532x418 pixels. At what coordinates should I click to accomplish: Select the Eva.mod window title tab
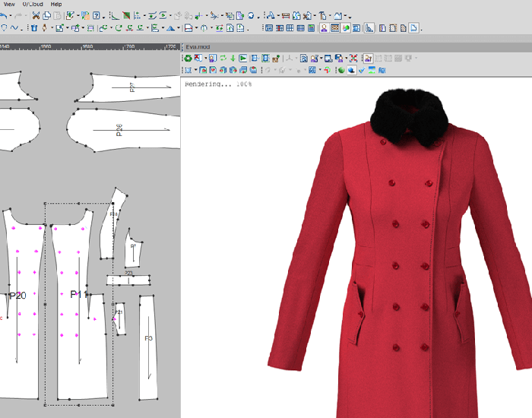pos(198,47)
